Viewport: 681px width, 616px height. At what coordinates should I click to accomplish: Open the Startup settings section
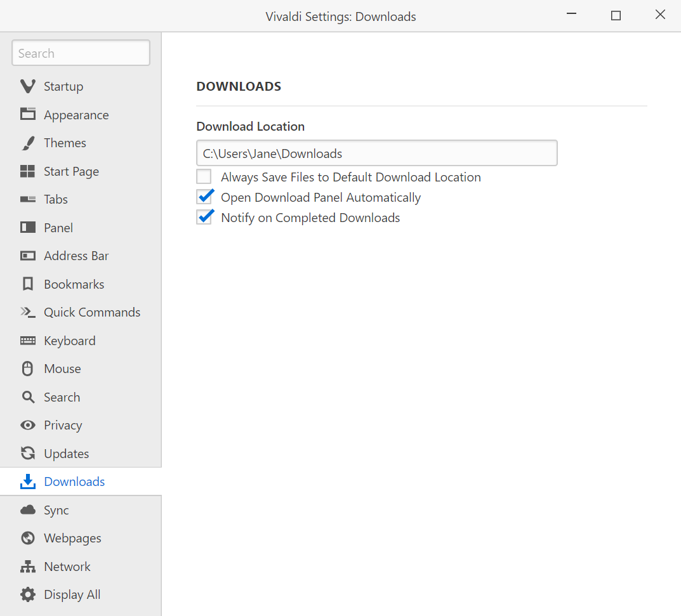[x=63, y=86]
